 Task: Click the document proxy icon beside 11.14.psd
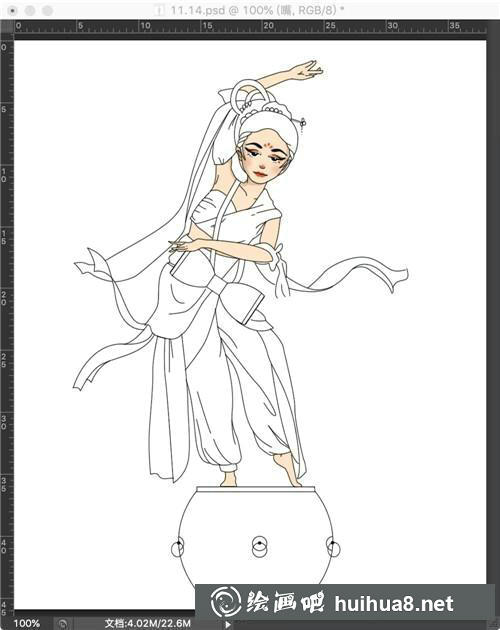tap(160, 10)
